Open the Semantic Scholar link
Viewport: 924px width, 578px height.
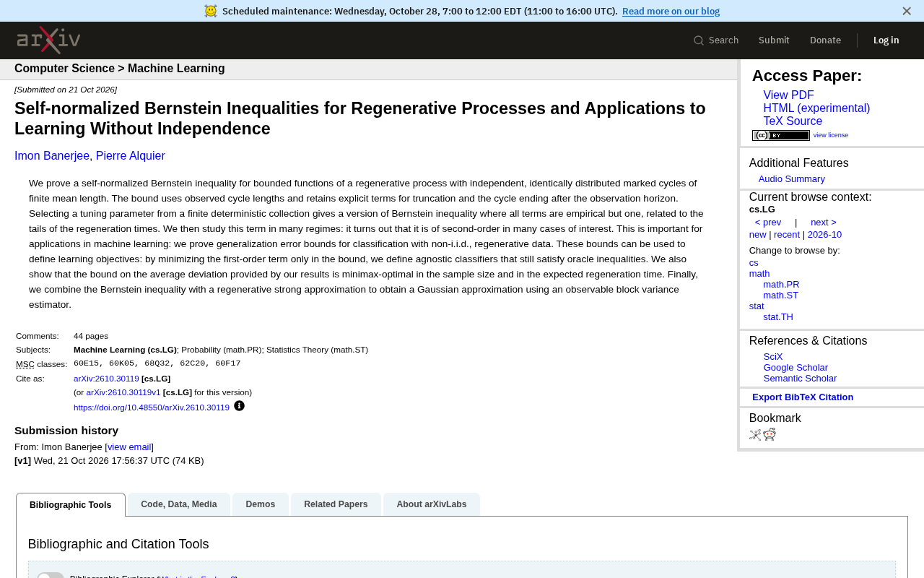[x=800, y=379]
